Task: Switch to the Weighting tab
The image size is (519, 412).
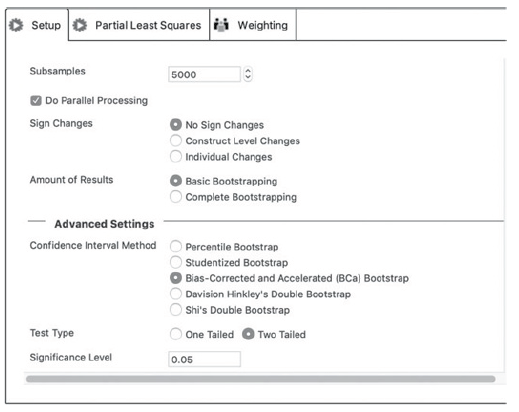Action: pyautogui.click(x=253, y=25)
